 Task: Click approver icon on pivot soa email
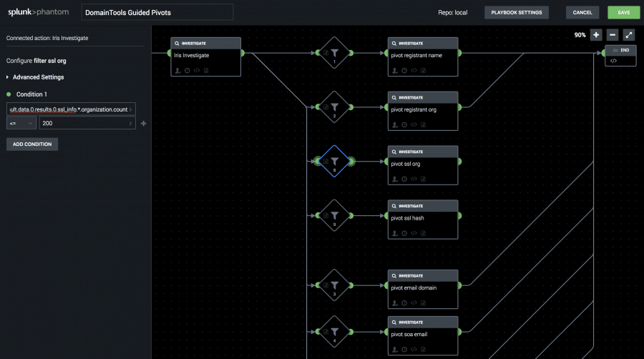click(395, 350)
